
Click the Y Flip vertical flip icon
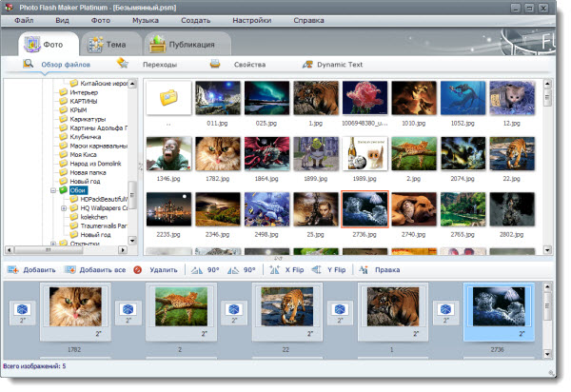pos(317,270)
